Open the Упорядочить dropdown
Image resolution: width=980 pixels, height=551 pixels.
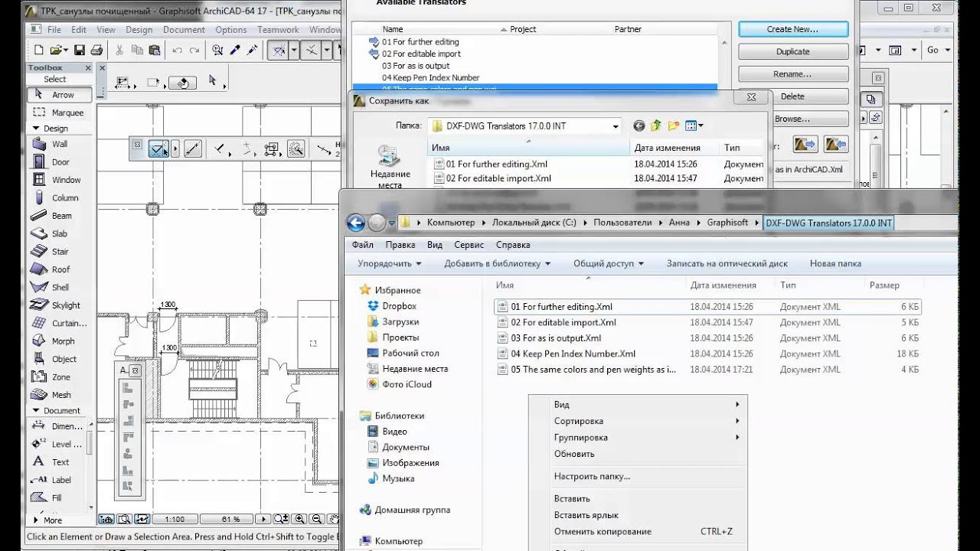coord(389,263)
